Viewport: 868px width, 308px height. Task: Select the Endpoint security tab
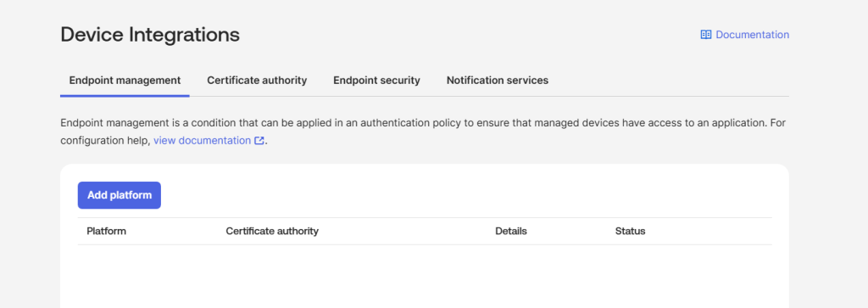tap(376, 81)
